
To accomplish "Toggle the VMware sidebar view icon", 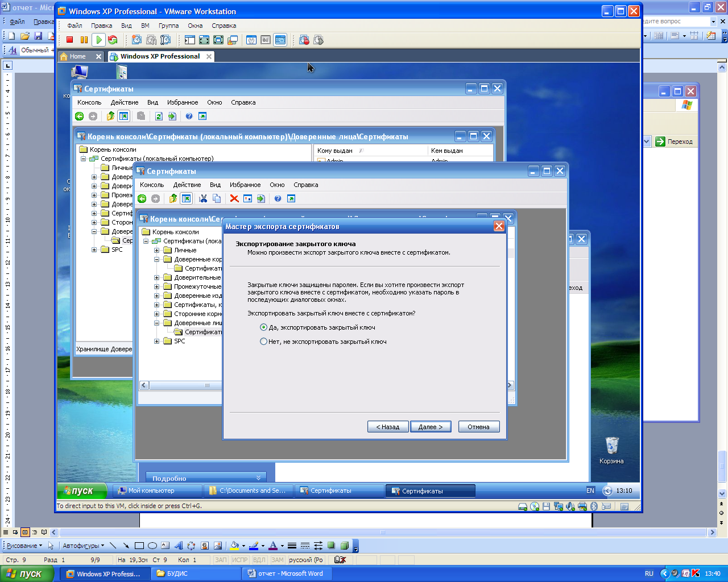I will point(190,40).
